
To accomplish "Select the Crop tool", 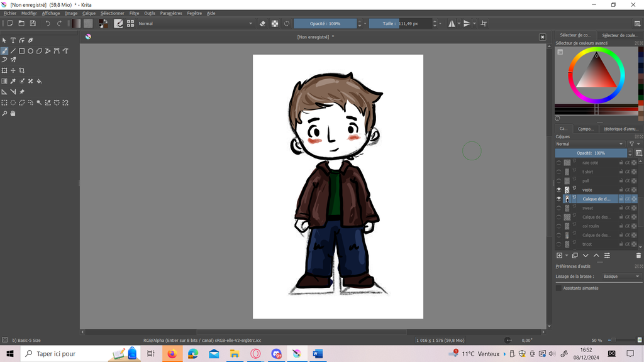I will tap(22, 70).
